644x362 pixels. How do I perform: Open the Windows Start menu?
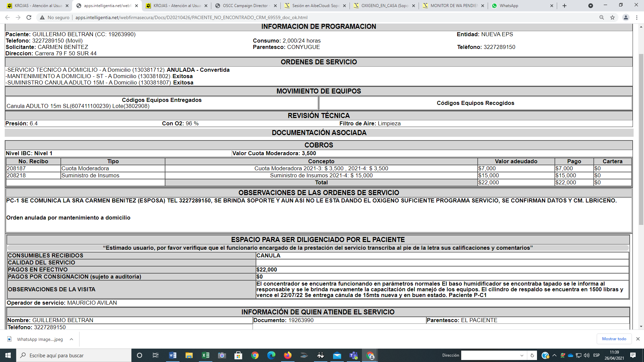(8, 355)
